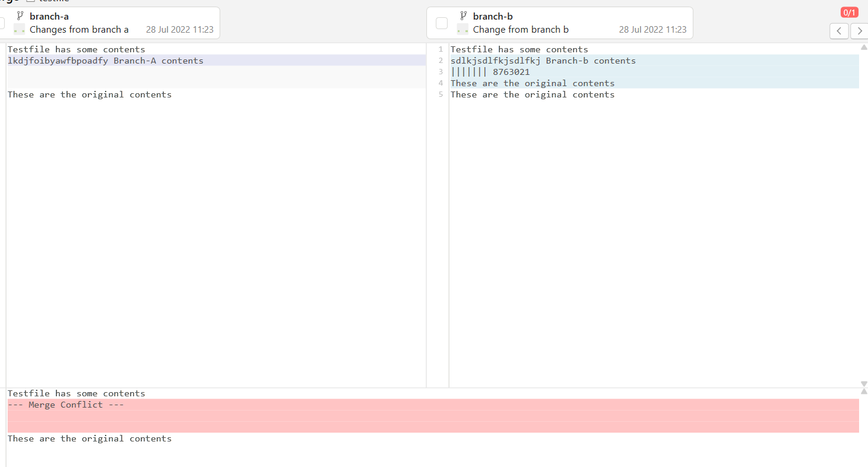868x467 pixels.
Task: Click the 0/1 conflict counter badge
Action: click(849, 12)
